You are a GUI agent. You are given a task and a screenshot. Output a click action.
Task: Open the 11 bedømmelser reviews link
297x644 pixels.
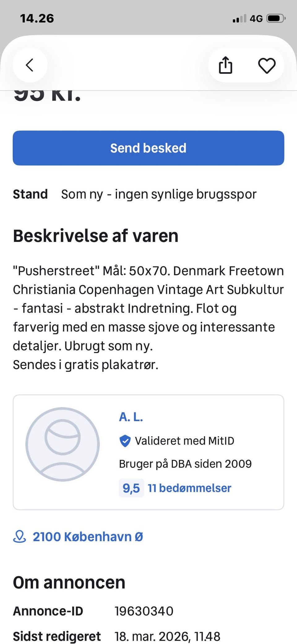tap(189, 488)
